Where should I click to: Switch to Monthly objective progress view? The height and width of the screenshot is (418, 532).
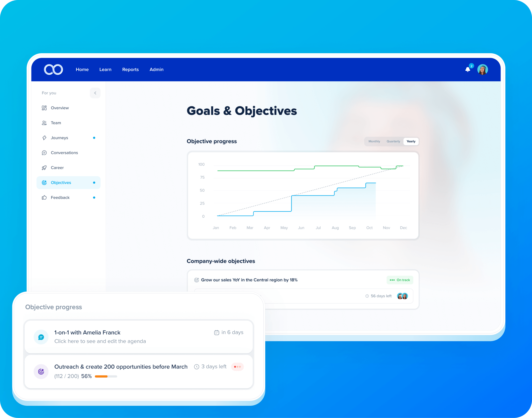(x=373, y=141)
